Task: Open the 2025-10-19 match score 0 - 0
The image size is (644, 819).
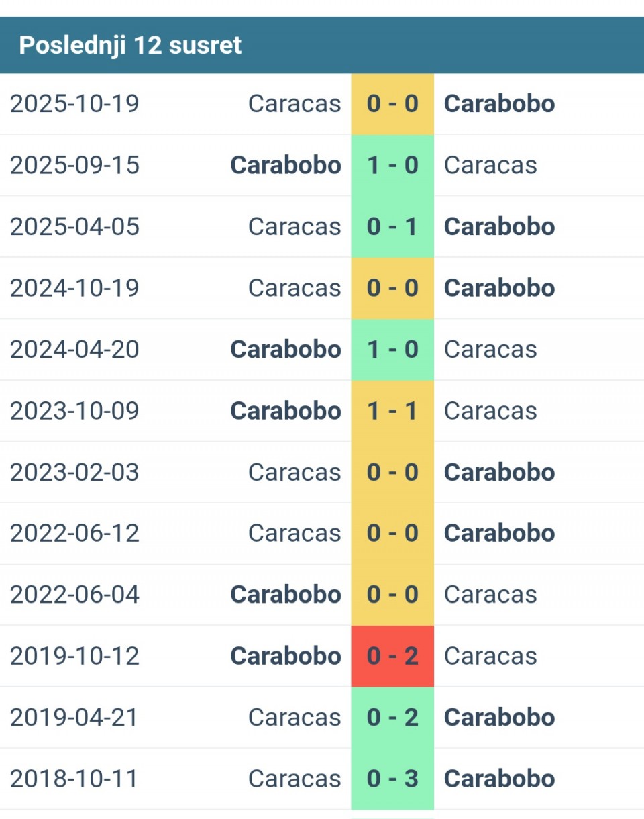Action: coord(392,104)
